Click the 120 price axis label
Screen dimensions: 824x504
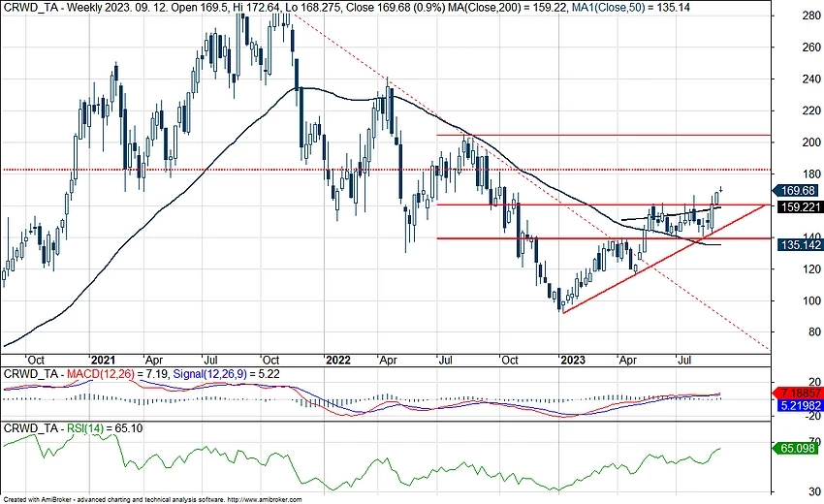tap(810, 269)
